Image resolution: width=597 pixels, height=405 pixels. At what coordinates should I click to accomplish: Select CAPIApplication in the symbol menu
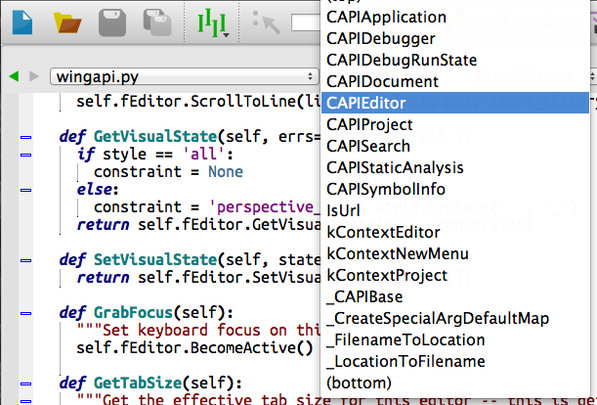455,18
